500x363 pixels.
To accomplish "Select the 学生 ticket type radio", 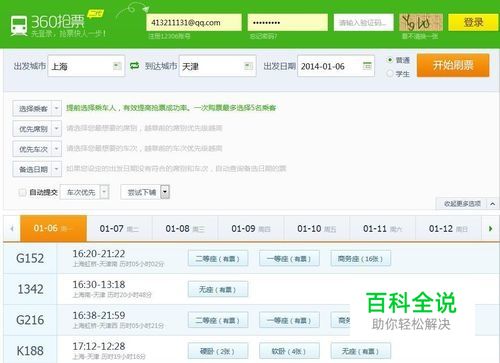I will (389, 73).
